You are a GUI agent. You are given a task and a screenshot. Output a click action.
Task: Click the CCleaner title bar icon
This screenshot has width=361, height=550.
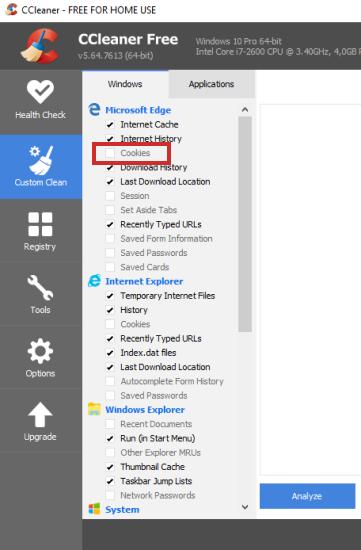(x=11, y=9)
